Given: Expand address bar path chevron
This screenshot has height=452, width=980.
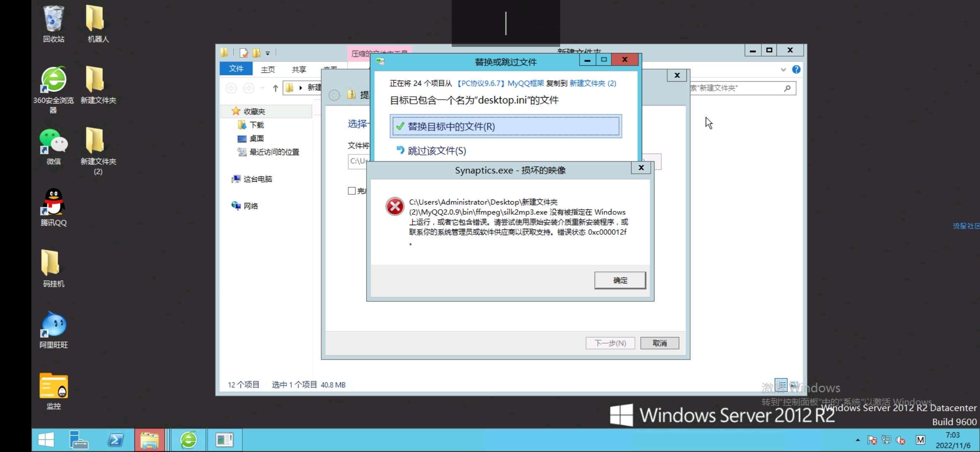Looking at the screenshot, I should tap(301, 88).
